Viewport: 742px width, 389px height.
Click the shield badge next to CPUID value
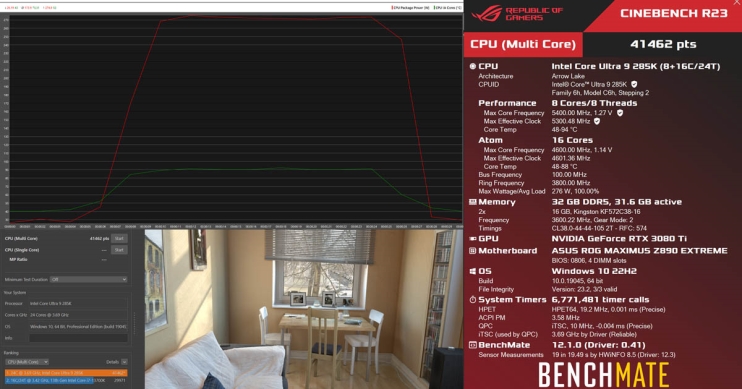634,84
